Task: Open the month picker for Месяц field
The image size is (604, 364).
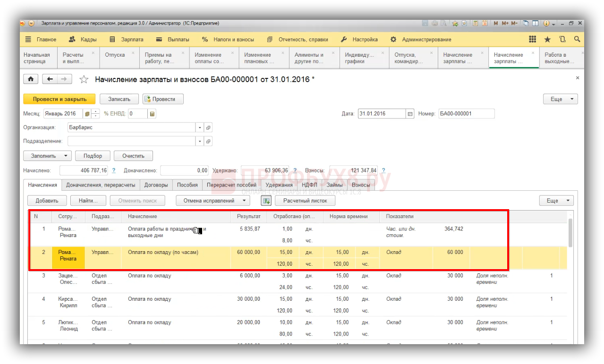Action: point(87,114)
